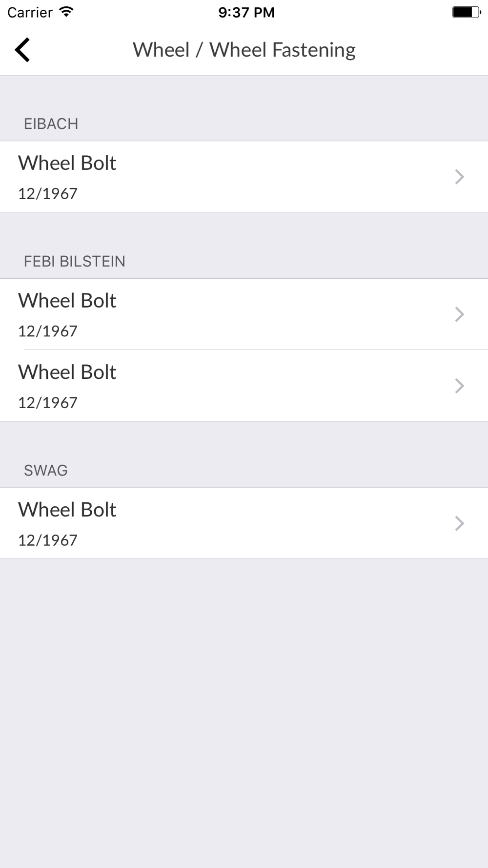Expand first FEBI BILSTEIN Wheel Bolt chevron
Image resolution: width=488 pixels, height=868 pixels.
point(459,314)
